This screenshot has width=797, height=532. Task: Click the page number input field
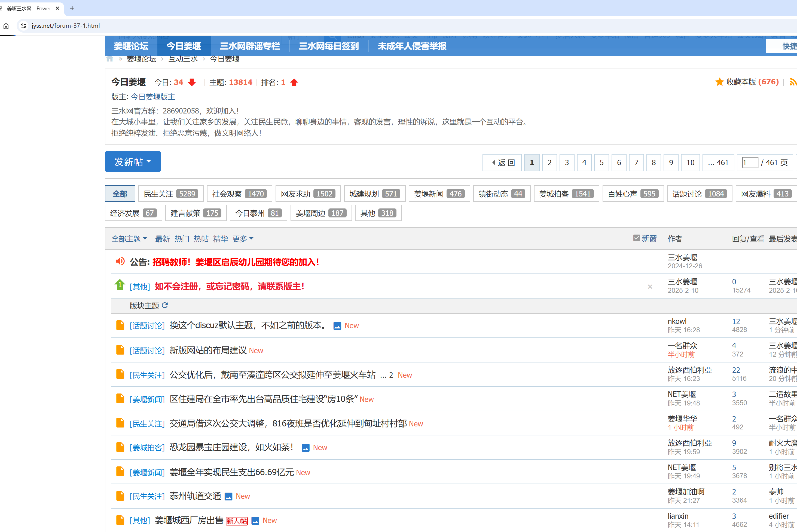click(750, 162)
